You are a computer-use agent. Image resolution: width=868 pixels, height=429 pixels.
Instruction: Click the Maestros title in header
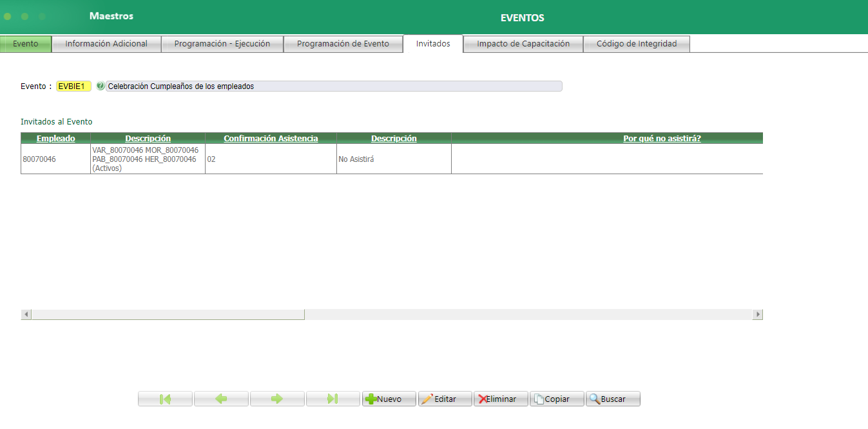[111, 15]
